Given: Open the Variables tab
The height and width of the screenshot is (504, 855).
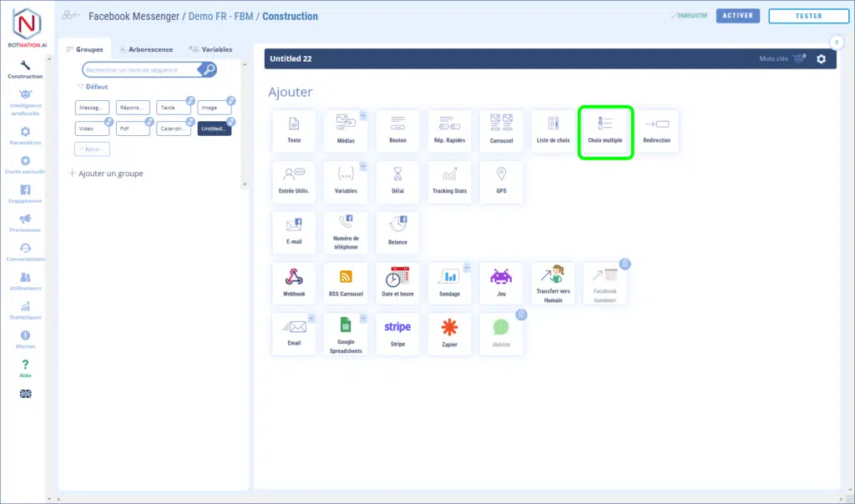Looking at the screenshot, I should pos(210,49).
